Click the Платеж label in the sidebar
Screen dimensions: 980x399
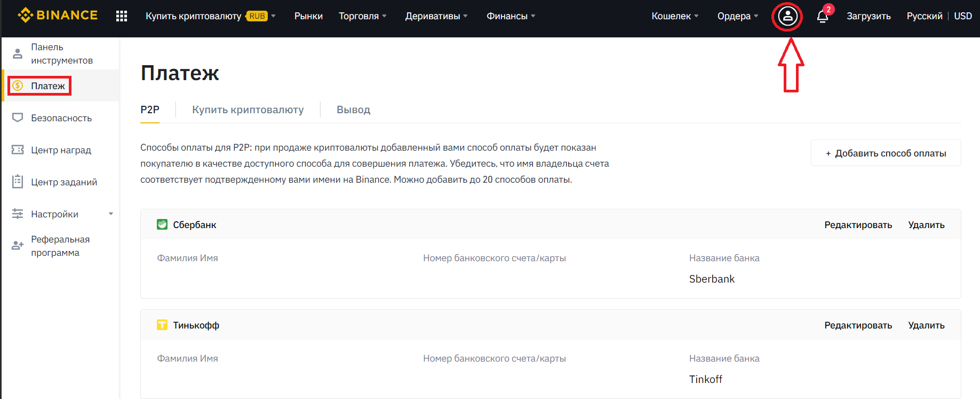coord(48,86)
